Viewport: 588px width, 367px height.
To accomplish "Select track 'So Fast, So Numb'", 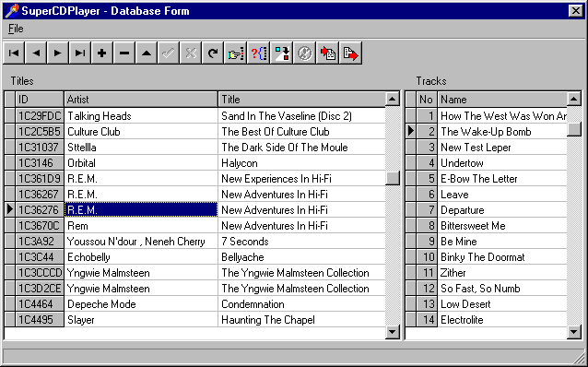I will [x=502, y=289].
